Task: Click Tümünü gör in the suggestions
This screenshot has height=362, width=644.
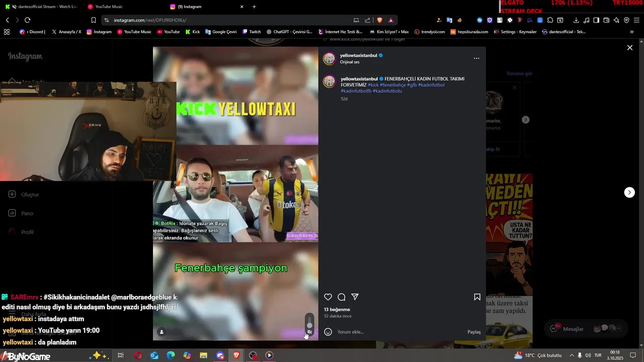Action: point(519,73)
